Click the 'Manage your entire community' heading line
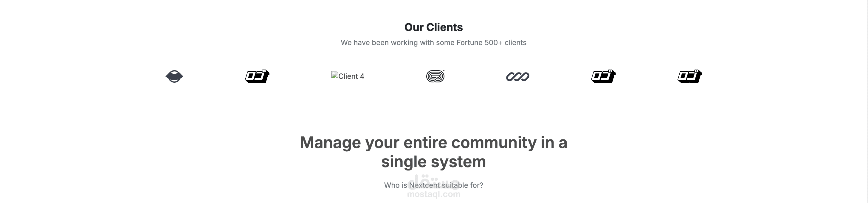This screenshot has width=868, height=203. click(x=433, y=143)
